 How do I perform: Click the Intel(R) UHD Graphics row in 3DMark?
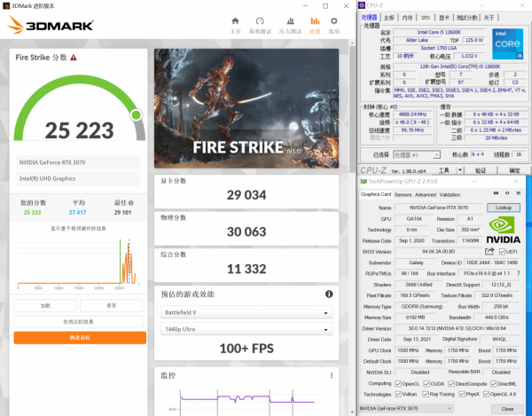tap(78, 178)
